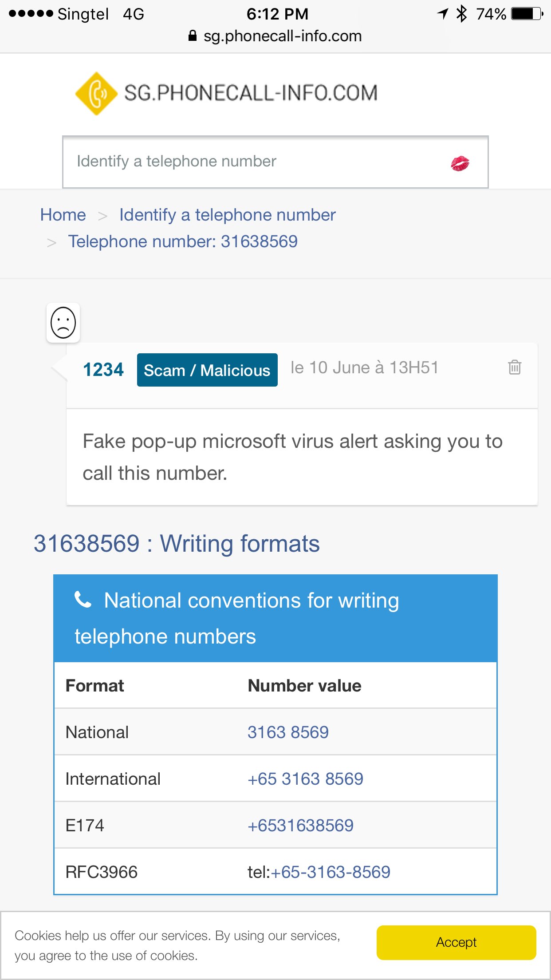
Task: Call the national format number 3163 8569
Action: pyautogui.click(x=288, y=732)
